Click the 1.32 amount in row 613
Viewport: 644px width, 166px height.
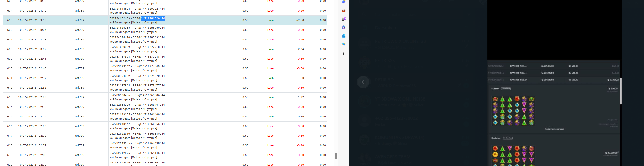[301, 97]
